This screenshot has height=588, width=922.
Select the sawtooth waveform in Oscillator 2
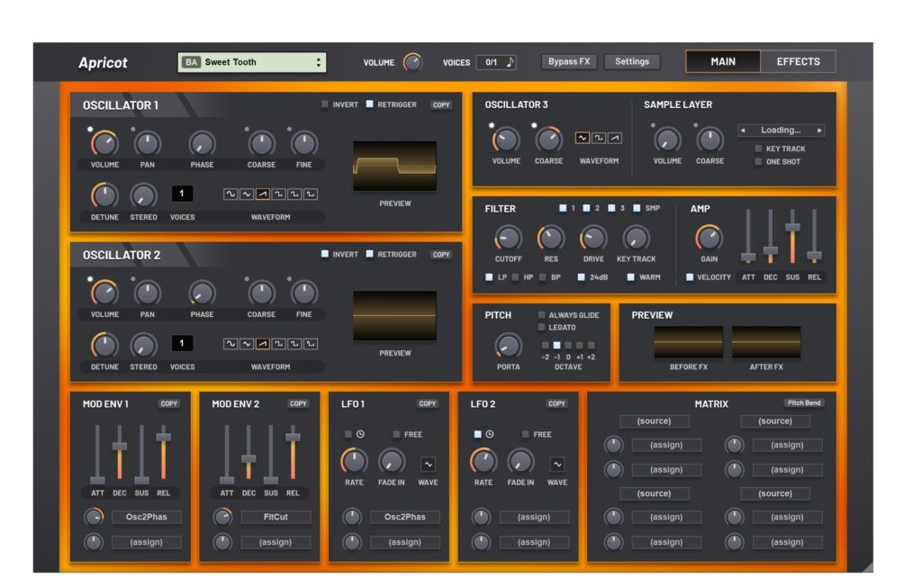(x=262, y=343)
